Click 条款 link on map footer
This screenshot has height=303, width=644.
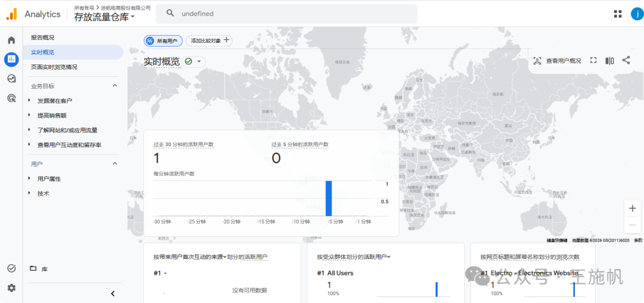click(638, 240)
